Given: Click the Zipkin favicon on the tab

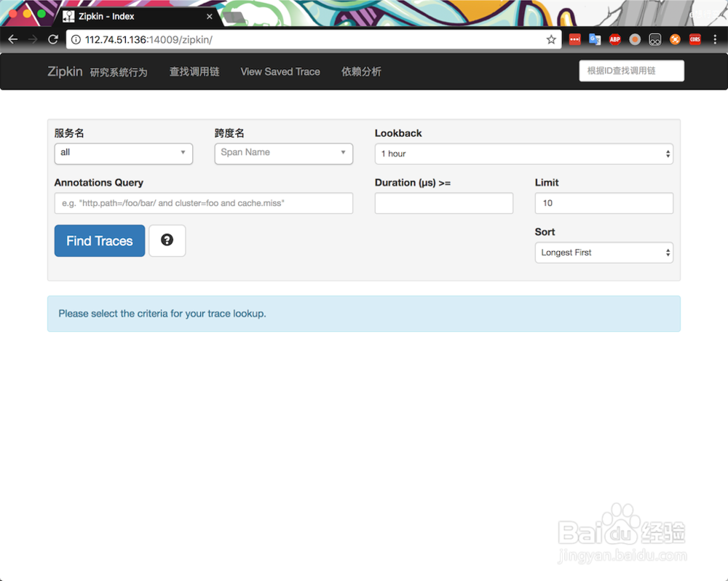Looking at the screenshot, I should coord(68,16).
